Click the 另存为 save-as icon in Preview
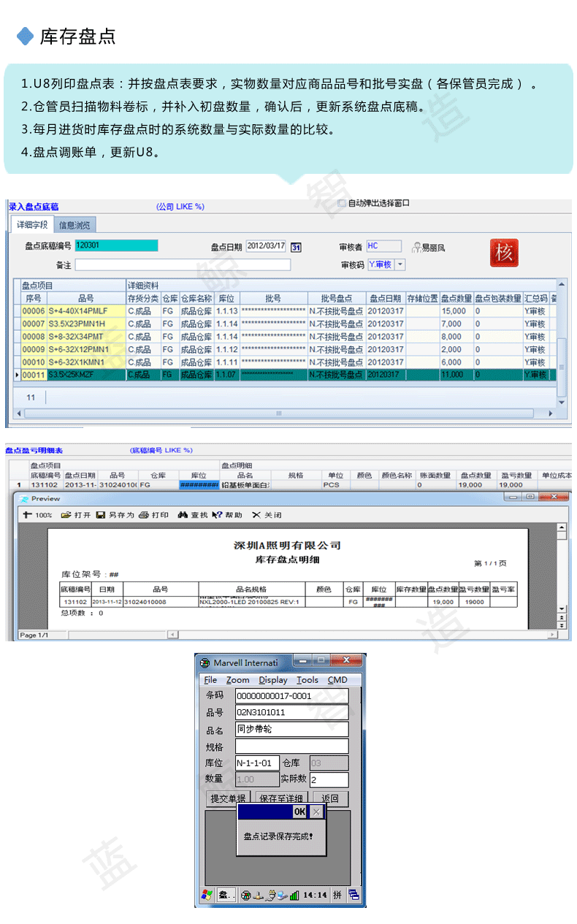Viewport: 577px width, 924px height. pos(101,515)
